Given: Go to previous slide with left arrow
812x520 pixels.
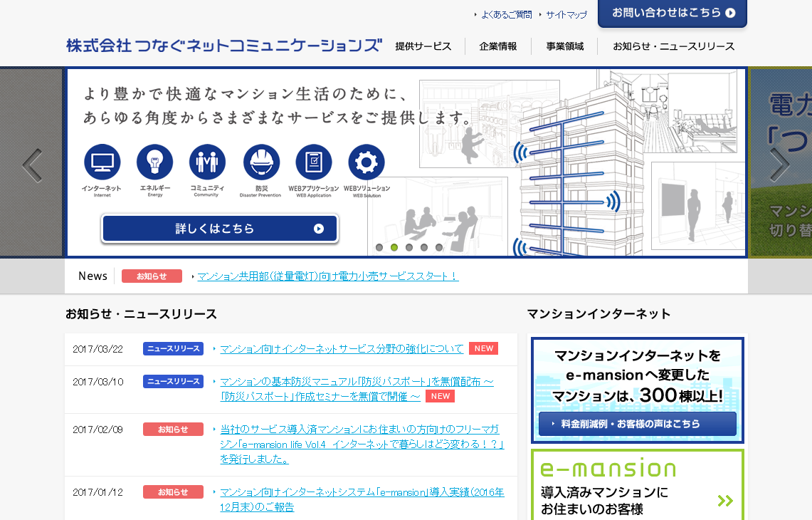Looking at the screenshot, I should coord(32,165).
